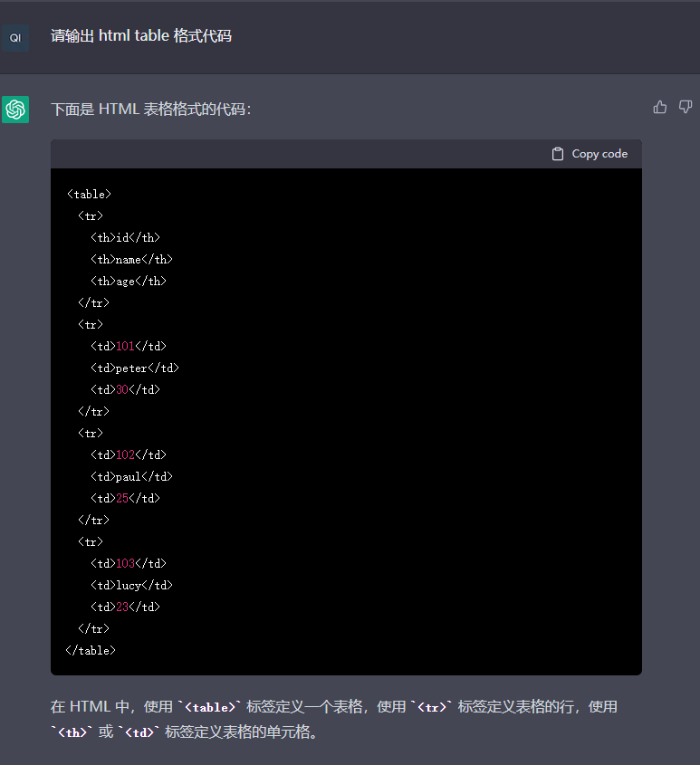Image resolution: width=700 pixels, height=765 pixels.
Task: Click the opening <table> code line
Action: (x=90, y=194)
